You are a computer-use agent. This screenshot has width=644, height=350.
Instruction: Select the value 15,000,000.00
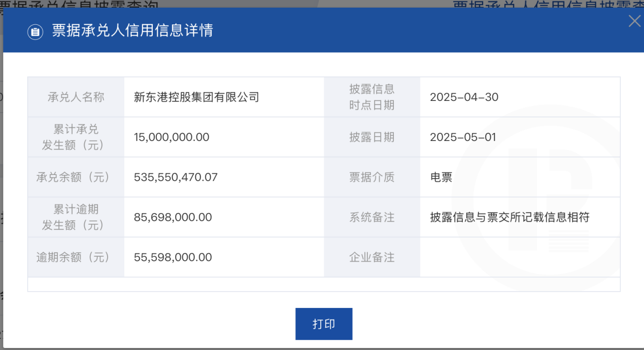pyautogui.click(x=172, y=137)
